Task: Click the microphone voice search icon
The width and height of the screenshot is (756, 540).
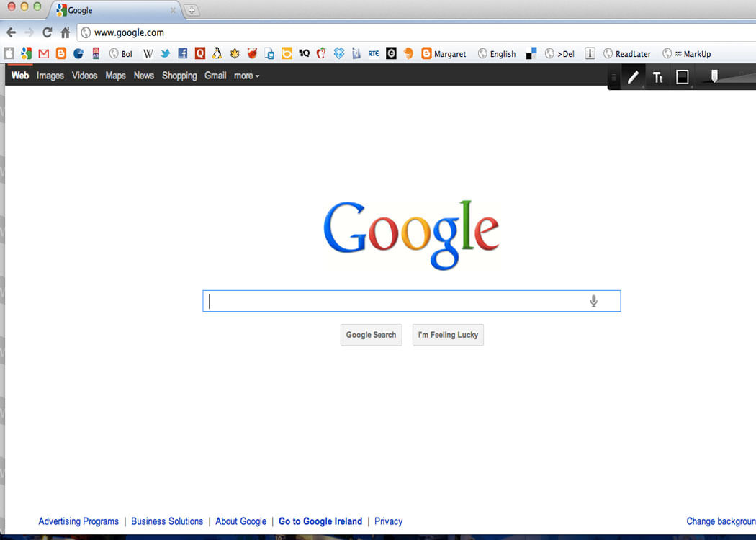Action: 593,301
